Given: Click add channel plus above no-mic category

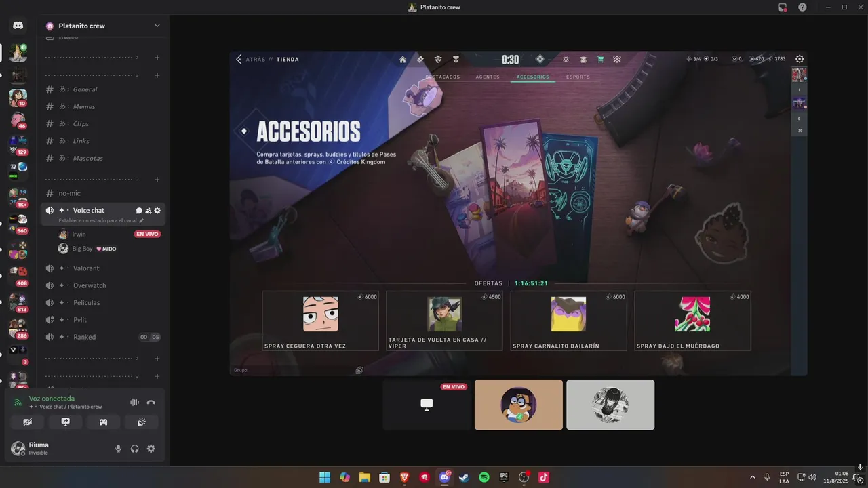Looking at the screenshot, I should (157, 179).
